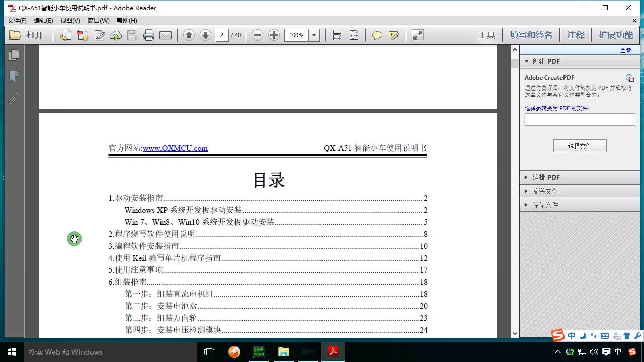Click the upload to cloud icon

[x=116, y=35]
